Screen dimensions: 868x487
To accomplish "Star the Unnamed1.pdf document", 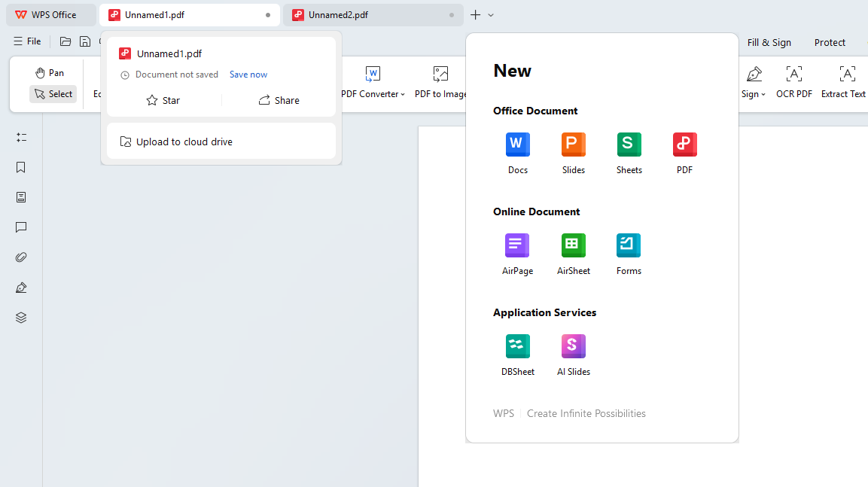I will (x=163, y=100).
